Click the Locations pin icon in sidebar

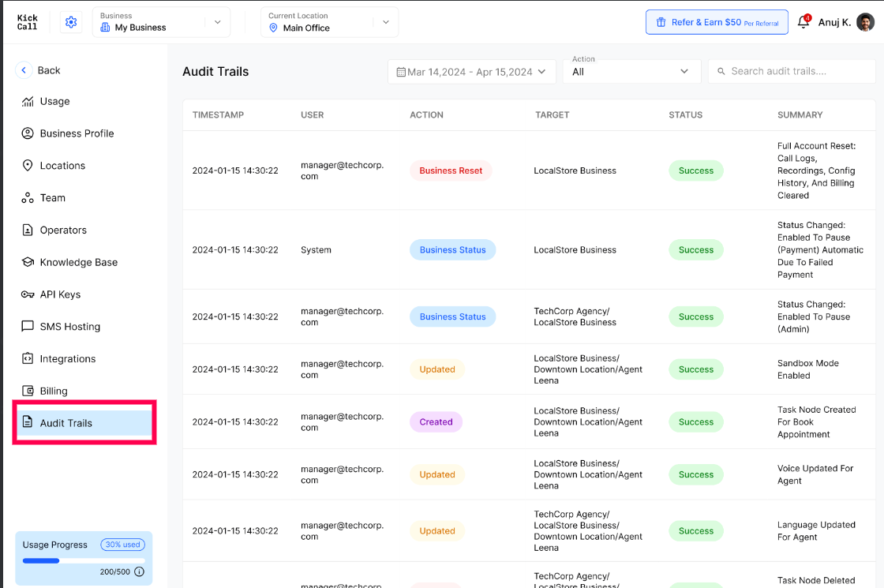point(28,165)
